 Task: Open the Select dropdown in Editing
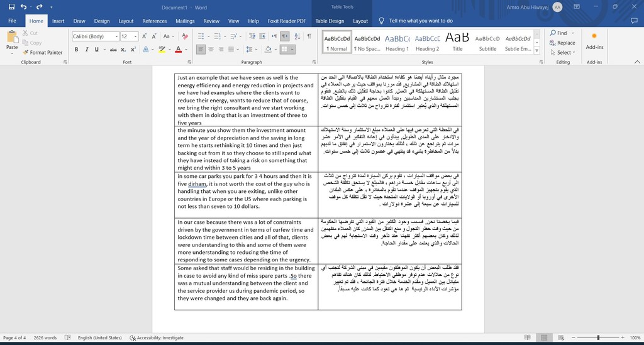563,53
